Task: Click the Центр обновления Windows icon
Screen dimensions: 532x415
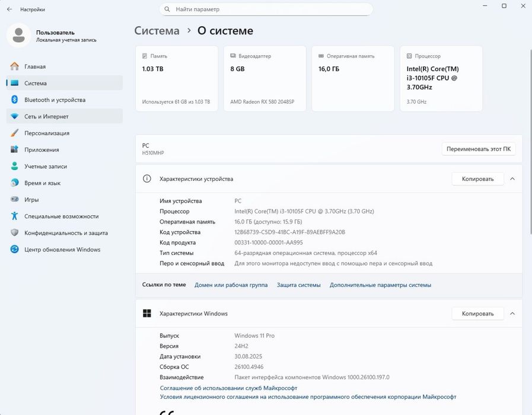Action: coord(14,249)
